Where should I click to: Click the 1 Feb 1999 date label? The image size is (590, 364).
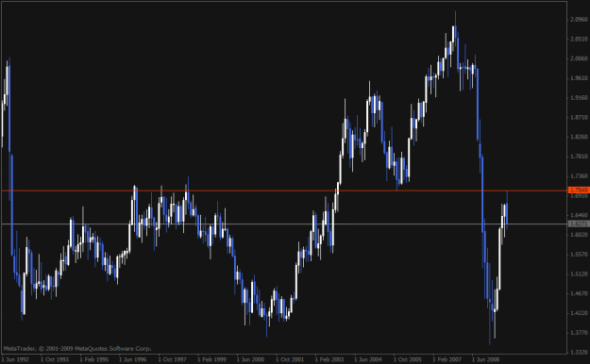(x=211, y=359)
